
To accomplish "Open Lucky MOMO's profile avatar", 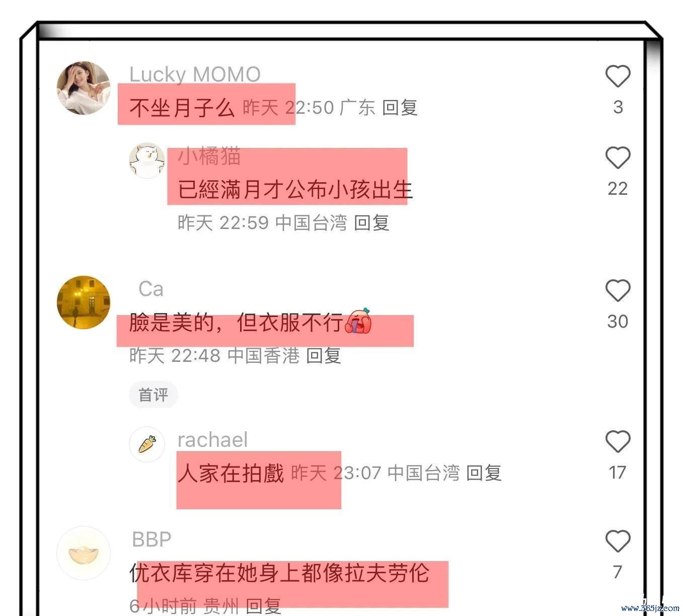I will (x=84, y=88).
